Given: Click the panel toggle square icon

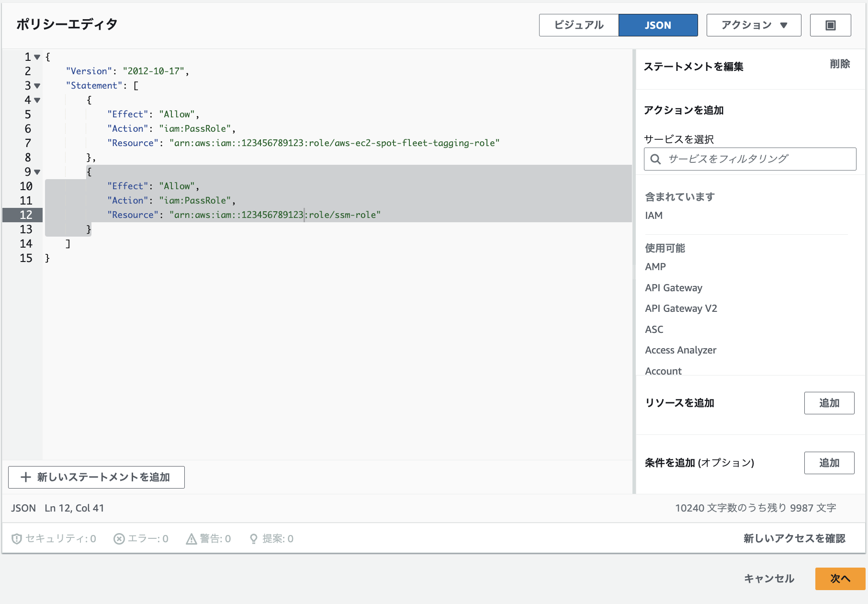Looking at the screenshot, I should [830, 25].
